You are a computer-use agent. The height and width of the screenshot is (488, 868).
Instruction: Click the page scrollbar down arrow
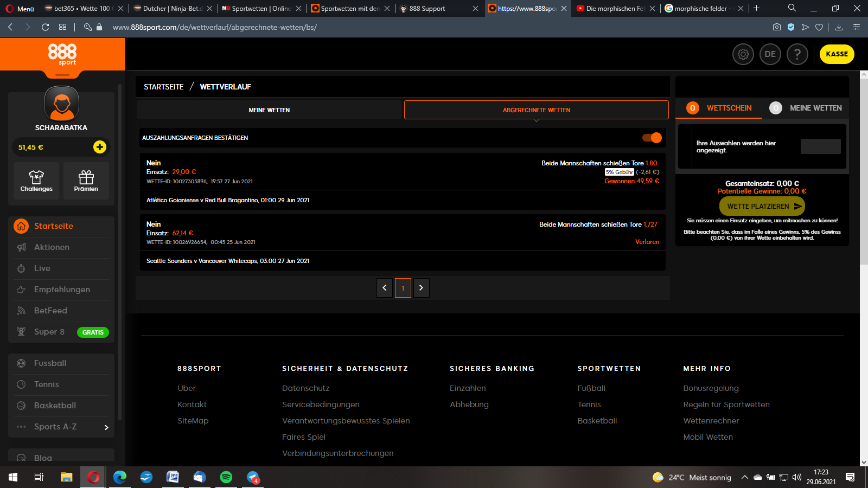864,463
